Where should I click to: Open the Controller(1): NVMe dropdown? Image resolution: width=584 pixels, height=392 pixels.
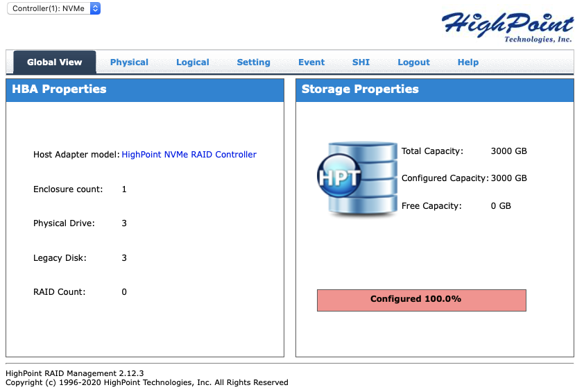coord(53,8)
